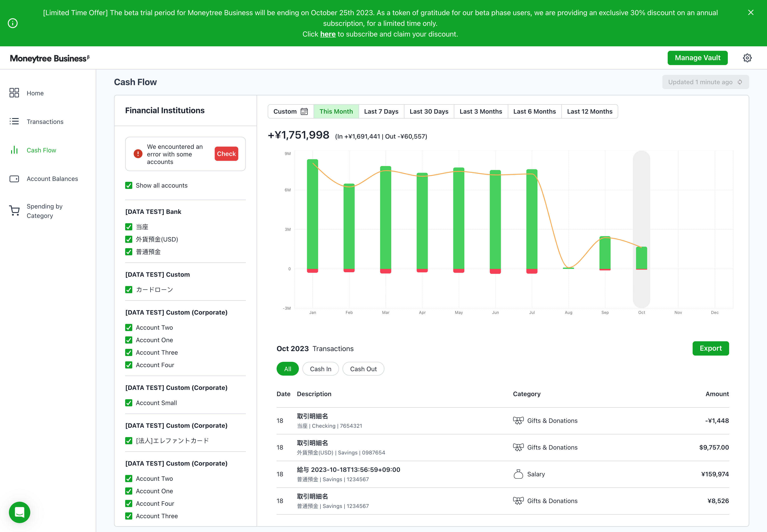This screenshot has height=532, width=767.
Task: Open the chat support bubble
Action: pos(19,512)
